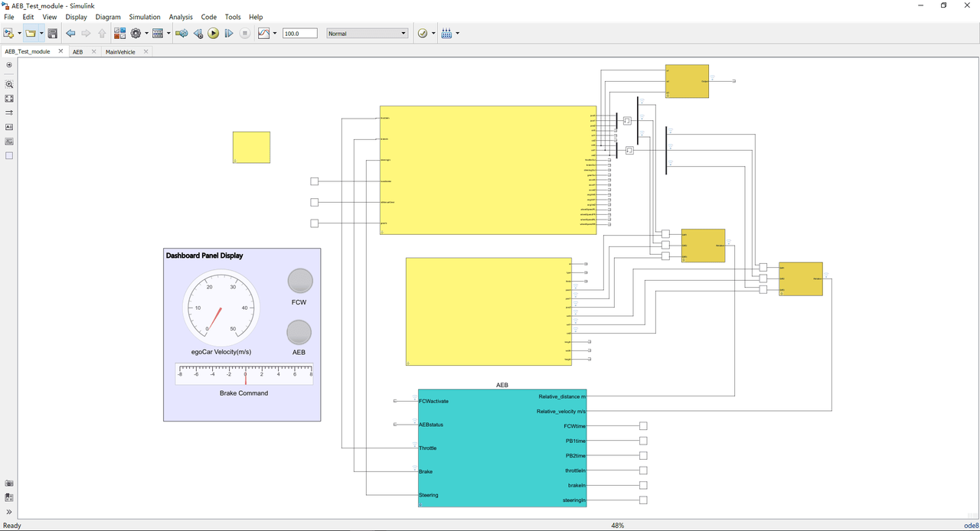980x531 pixels.
Task: Click the Fit to View icon
Action: 9,99
